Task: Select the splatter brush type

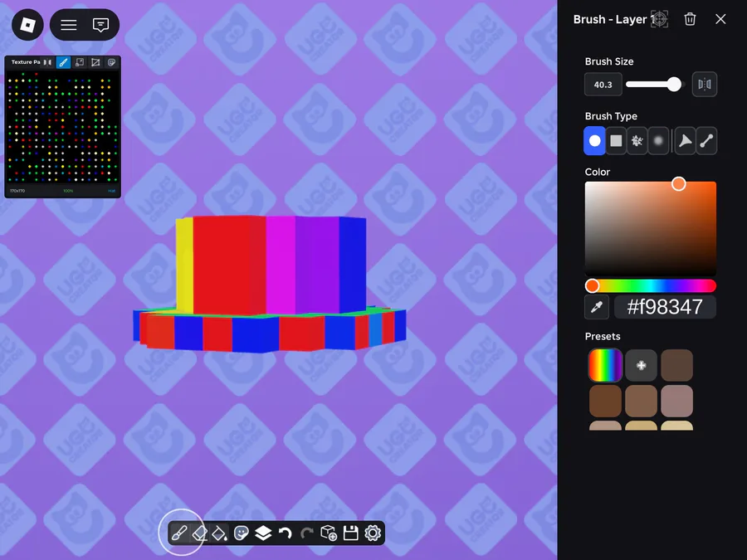Action: point(637,140)
